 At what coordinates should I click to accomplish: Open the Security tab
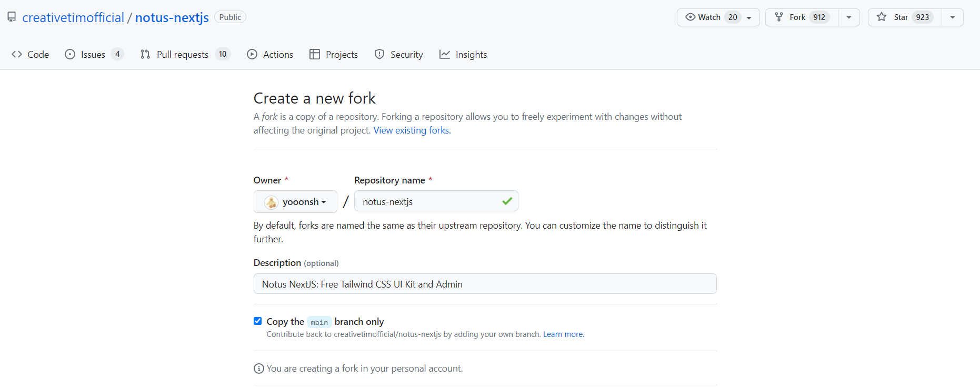(x=399, y=55)
